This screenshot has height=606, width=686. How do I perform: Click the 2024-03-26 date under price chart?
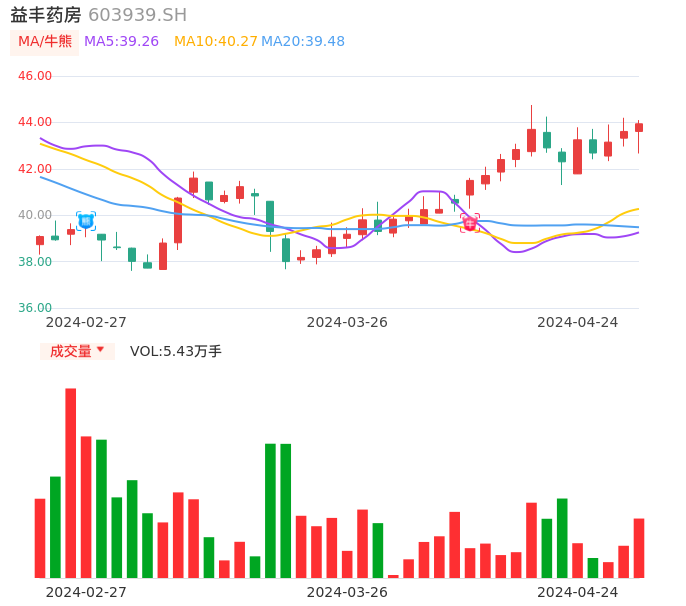[x=347, y=323]
